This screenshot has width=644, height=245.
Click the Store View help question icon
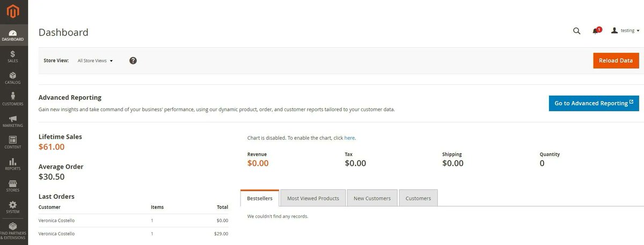click(133, 61)
